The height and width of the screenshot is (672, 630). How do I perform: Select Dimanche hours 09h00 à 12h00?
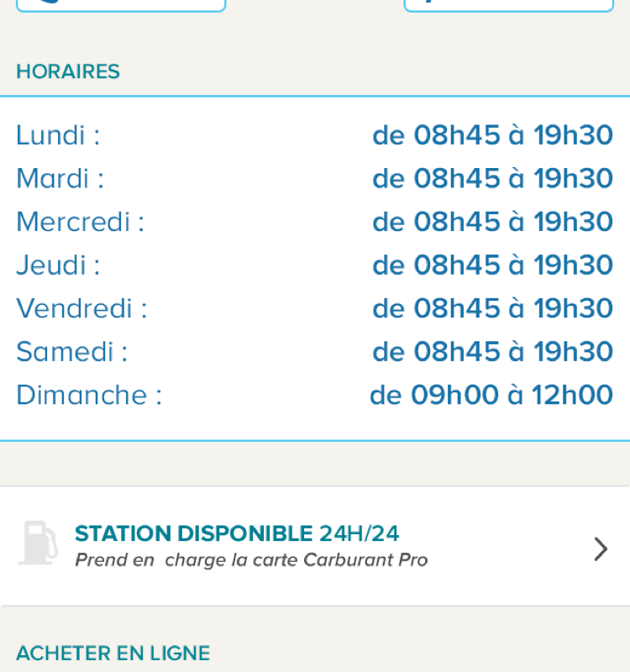pos(491,395)
